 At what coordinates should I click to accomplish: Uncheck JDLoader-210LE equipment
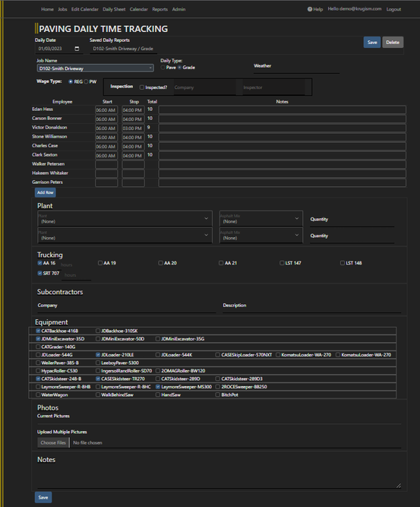tap(98, 355)
